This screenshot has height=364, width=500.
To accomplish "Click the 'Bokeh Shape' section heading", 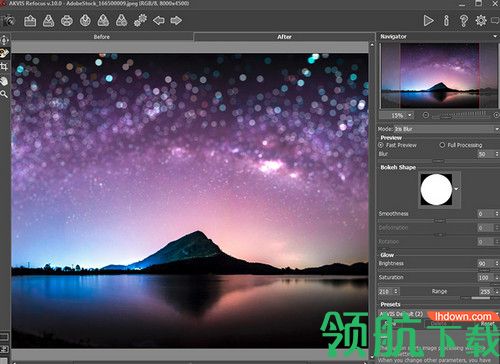I will [x=398, y=167].
